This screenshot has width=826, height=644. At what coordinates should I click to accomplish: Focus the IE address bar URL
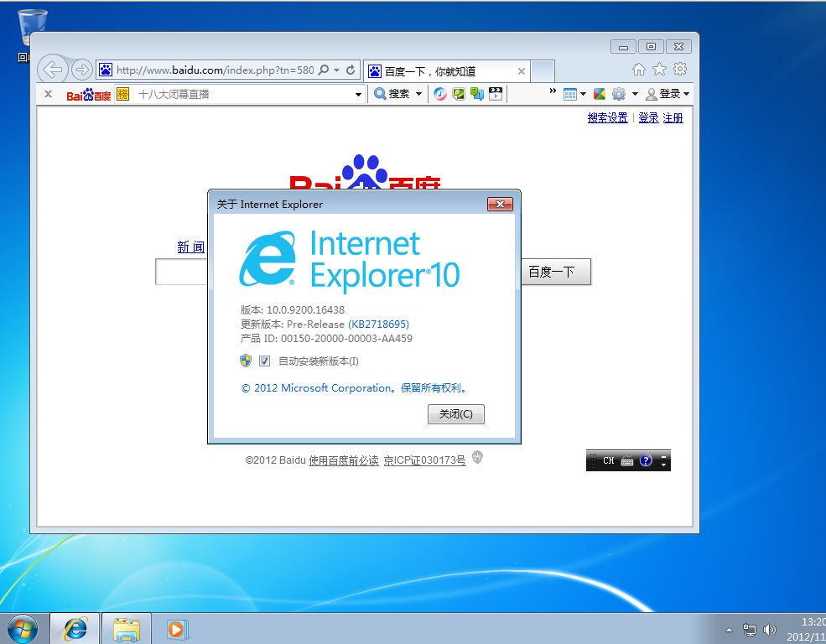tap(215, 70)
